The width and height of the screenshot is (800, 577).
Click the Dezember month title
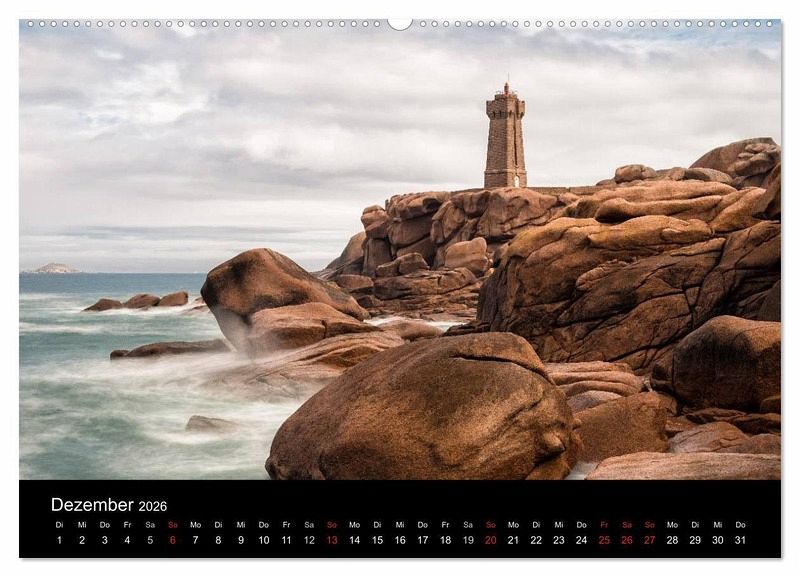pyautogui.click(x=92, y=505)
